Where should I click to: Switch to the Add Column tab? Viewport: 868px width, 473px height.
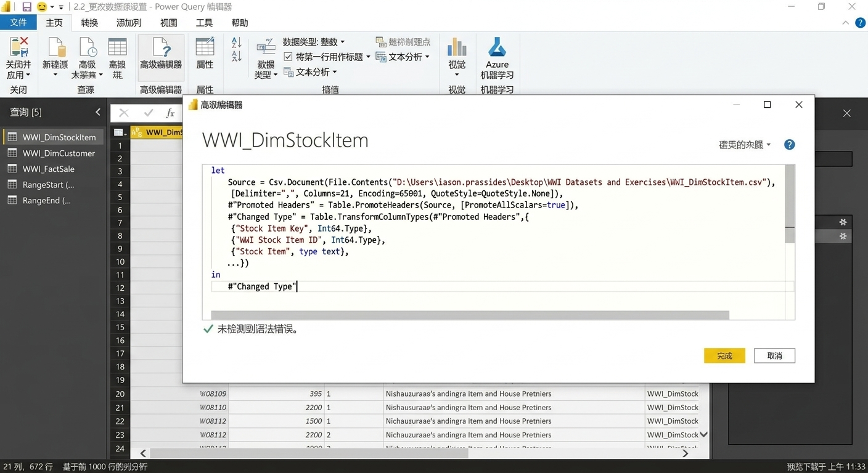point(129,23)
